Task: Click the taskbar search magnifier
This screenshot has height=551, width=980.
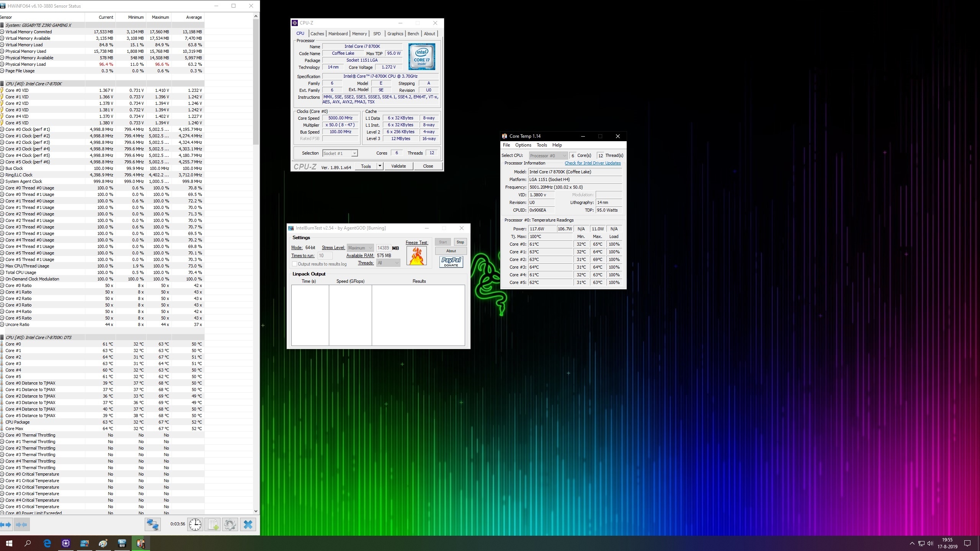Action: (x=28, y=543)
